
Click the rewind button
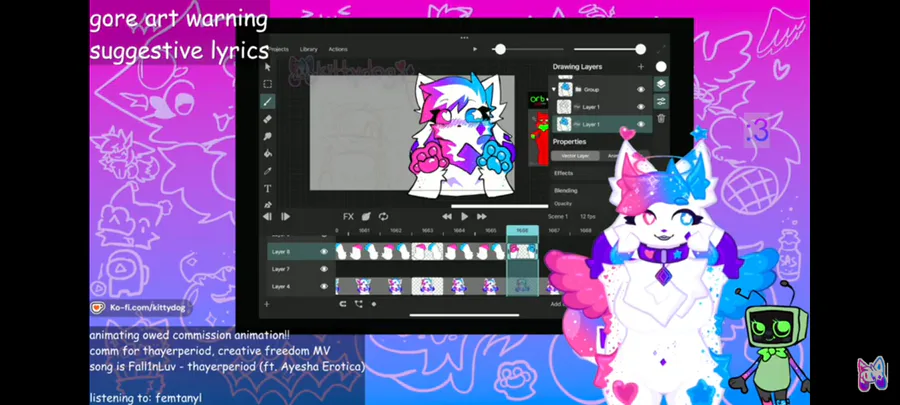click(447, 216)
